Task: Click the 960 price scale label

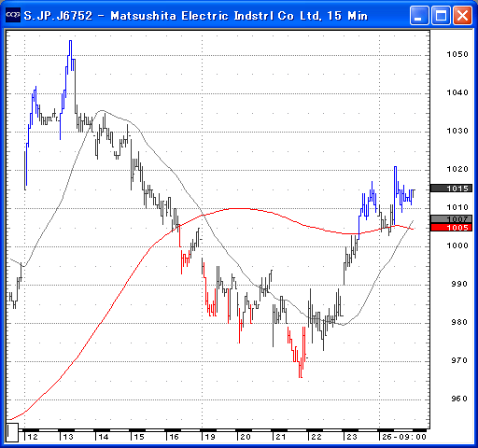Action: [x=459, y=399]
